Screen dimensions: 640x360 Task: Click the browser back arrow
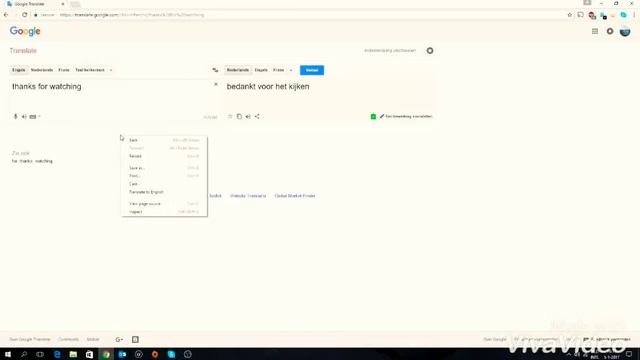pyautogui.click(x=6, y=15)
